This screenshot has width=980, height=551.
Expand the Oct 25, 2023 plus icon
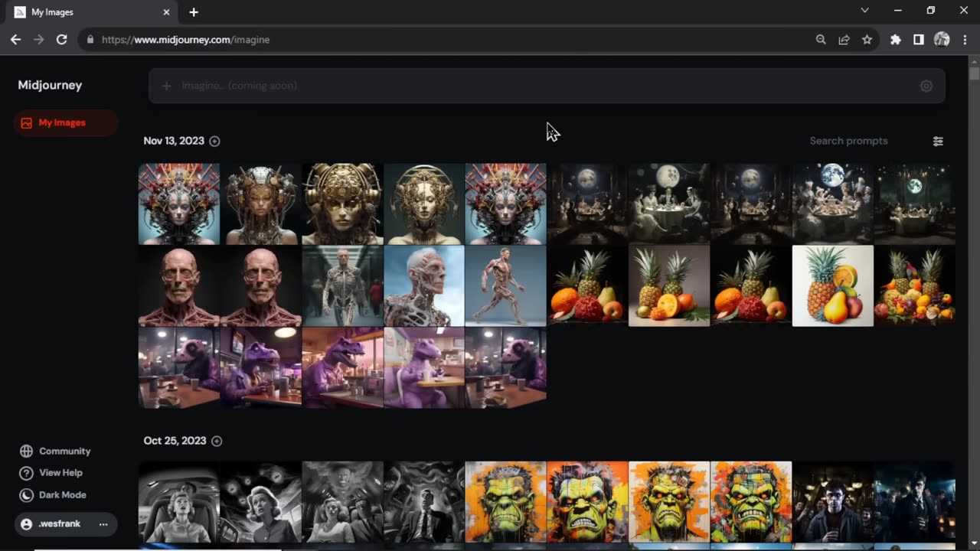tap(217, 441)
